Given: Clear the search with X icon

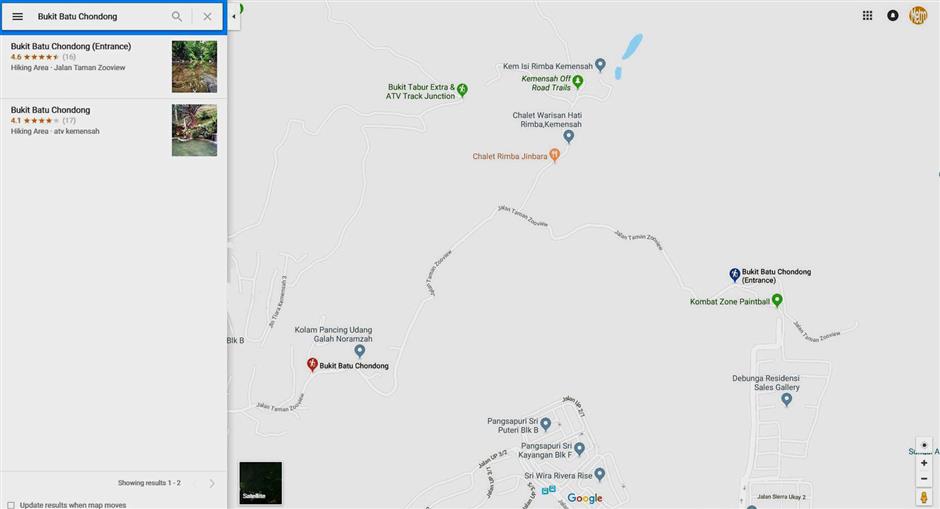Looking at the screenshot, I should point(207,17).
